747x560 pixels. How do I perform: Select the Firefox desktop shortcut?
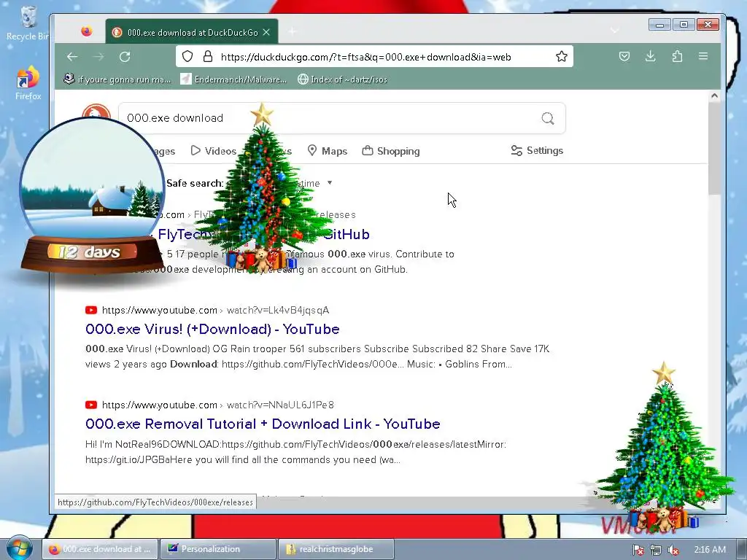(28, 83)
